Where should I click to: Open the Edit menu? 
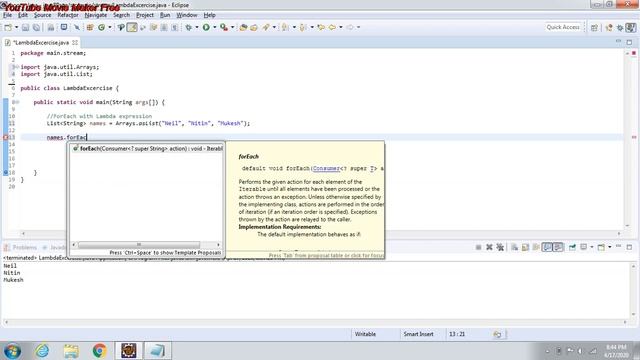point(23,15)
